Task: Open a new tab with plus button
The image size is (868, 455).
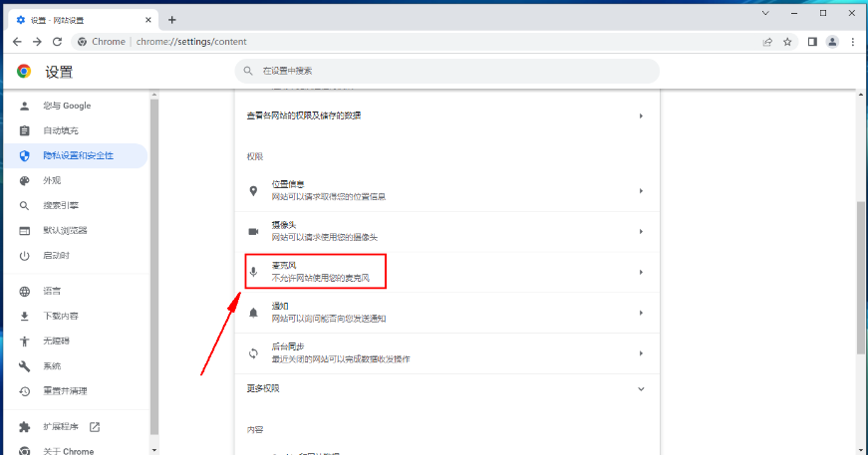Action: click(x=172, y=20)
